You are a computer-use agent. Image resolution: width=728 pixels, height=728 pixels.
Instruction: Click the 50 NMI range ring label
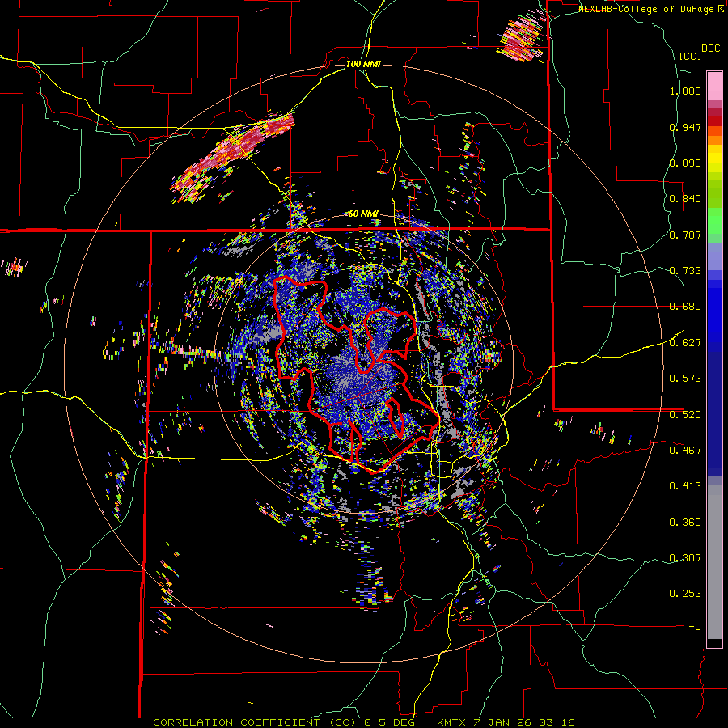[x=363, y=214]
